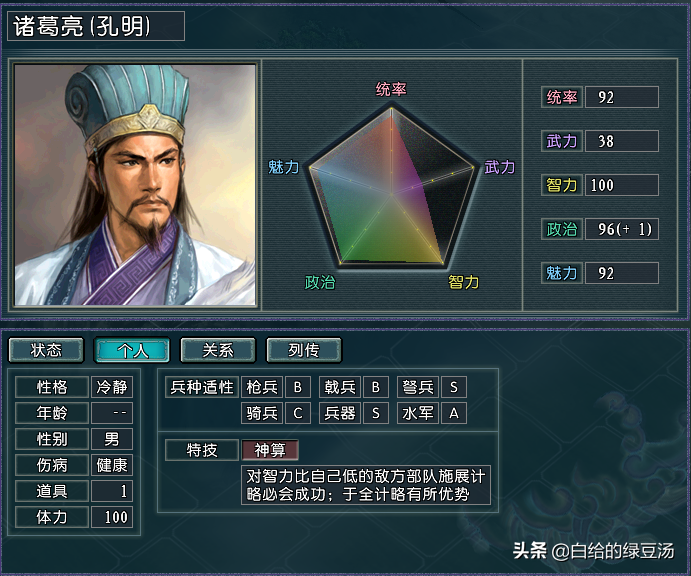Click the 政治 value 96(+1)
The width and height of the screenshot is (691, 576).
pyautogui.click(x=621, y=229)
